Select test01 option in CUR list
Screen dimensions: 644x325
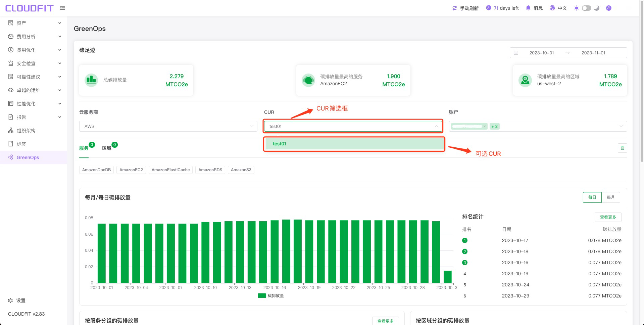(x=354, y=144)
